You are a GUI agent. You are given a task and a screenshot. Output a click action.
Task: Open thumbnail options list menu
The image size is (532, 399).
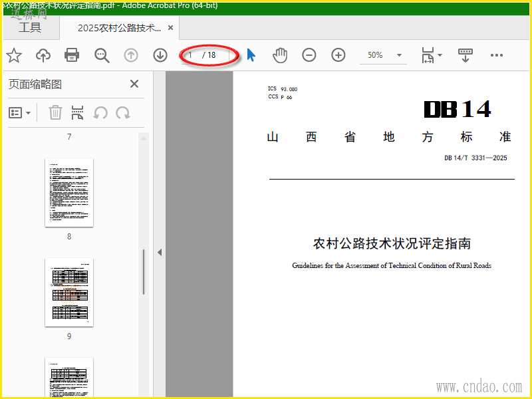tap(19, 112)
